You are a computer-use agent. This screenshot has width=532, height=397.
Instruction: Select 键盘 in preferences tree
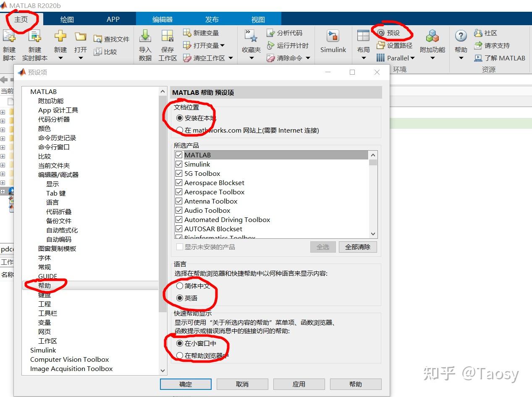point(45,295)
